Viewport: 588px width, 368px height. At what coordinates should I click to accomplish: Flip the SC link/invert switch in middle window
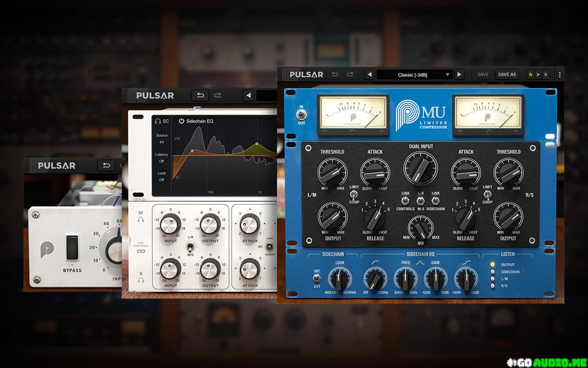point(269,247)
